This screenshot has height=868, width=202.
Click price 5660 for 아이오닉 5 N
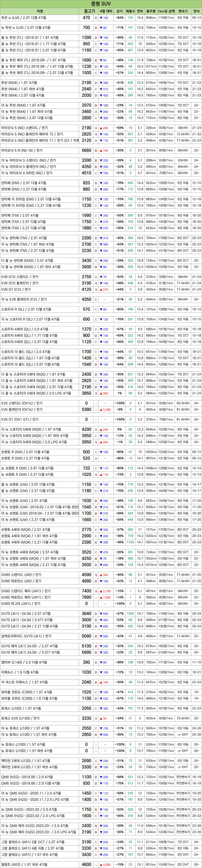[86, 151]
